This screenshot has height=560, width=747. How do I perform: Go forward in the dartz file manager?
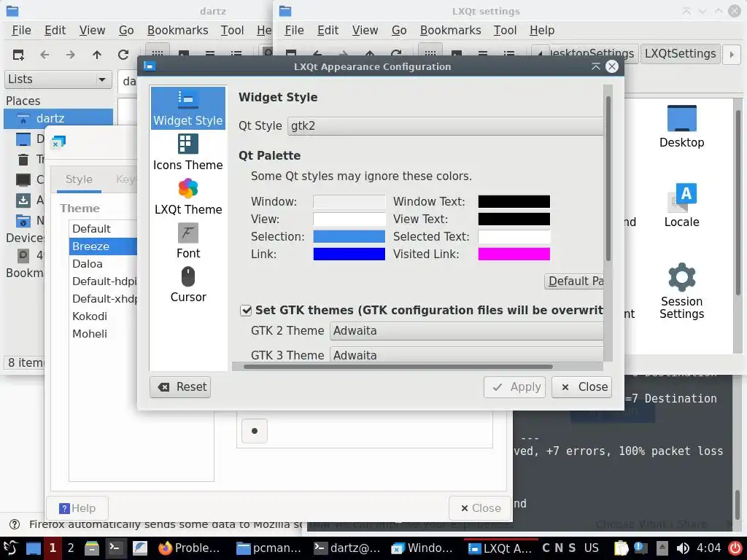[71, 55]
